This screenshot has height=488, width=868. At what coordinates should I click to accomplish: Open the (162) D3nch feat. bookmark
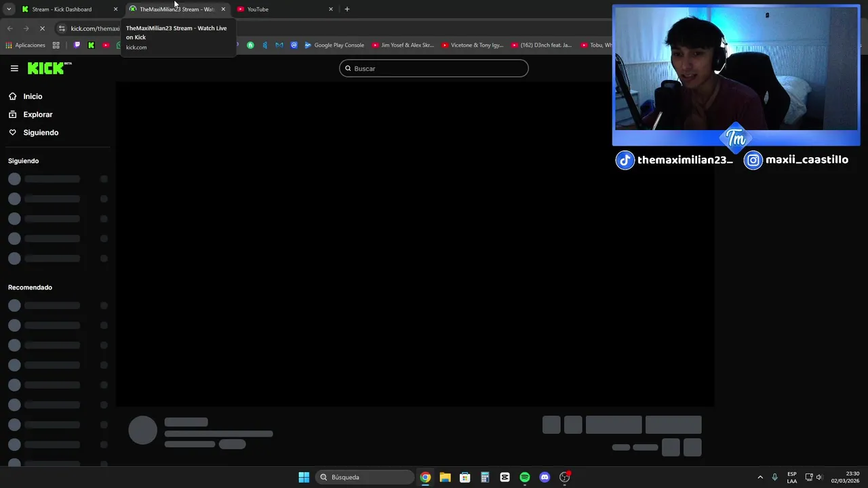point(542,45)
